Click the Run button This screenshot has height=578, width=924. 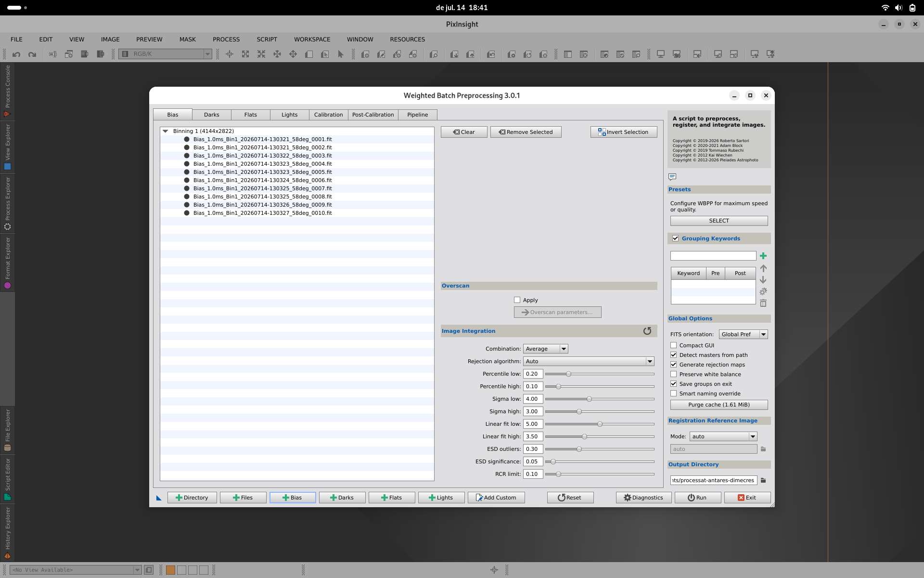click(698, 498)
